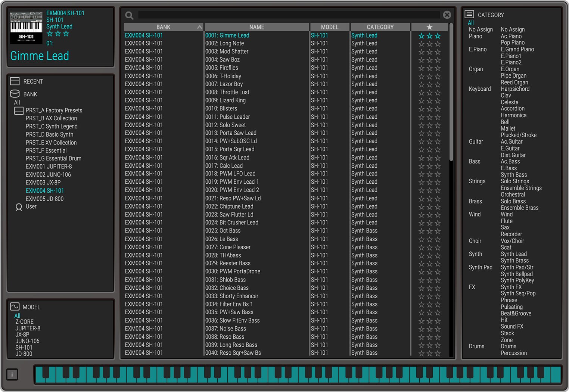Load preset 0008: Throttle Lust
Image resolution: width=569 pixels, height=392 pixels.
[227, 92]
